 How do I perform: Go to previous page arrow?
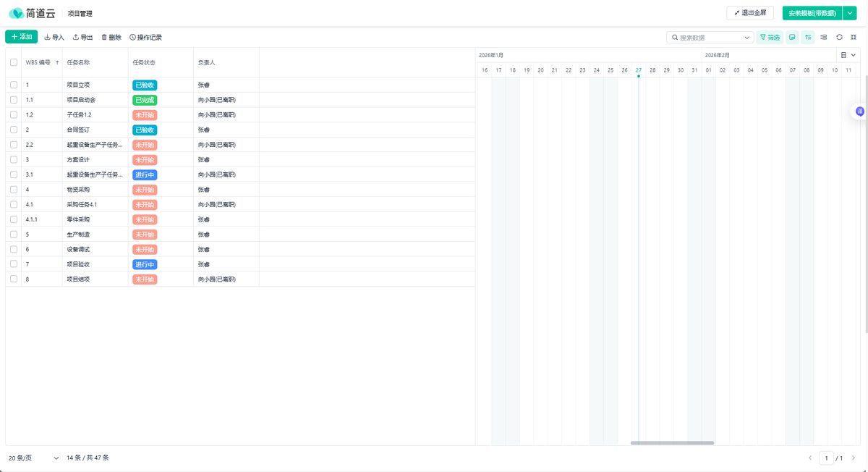click(x=810, y=458)
